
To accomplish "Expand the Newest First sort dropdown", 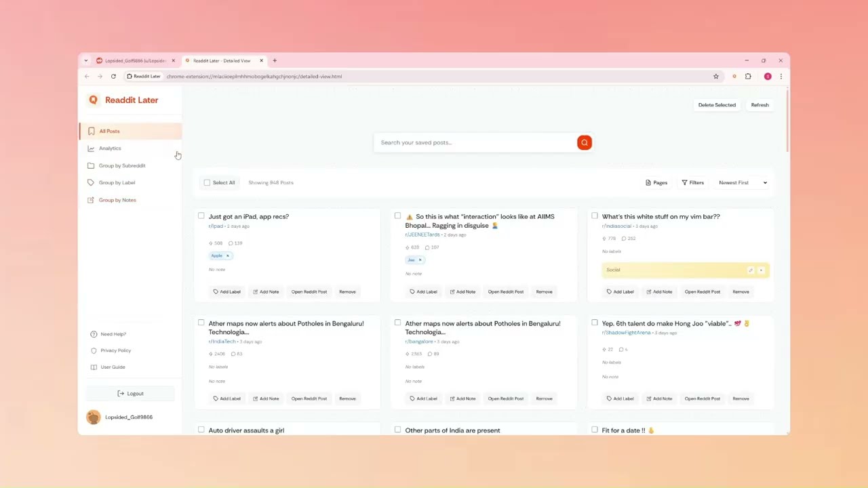I will tap(743, 182).
